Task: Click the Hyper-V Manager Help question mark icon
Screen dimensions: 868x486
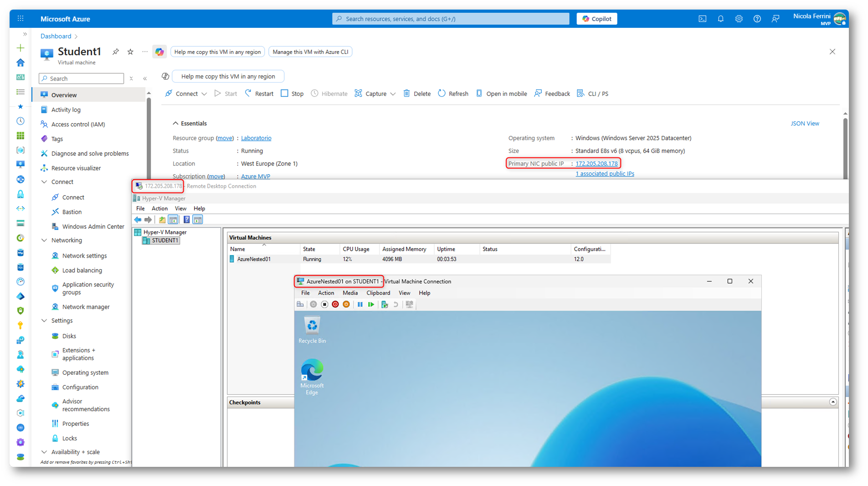Action: (186, 220)
